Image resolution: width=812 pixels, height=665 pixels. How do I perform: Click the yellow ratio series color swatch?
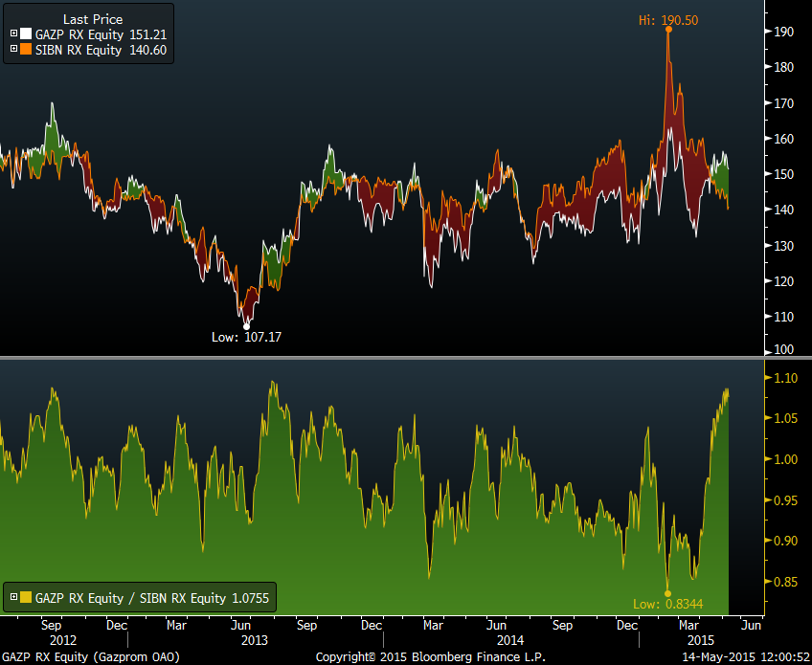26,598
